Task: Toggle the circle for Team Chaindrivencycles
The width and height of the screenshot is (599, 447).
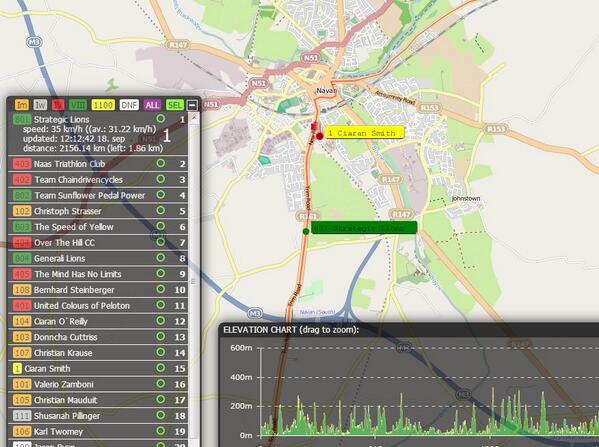Action: (x=161, y=179)
